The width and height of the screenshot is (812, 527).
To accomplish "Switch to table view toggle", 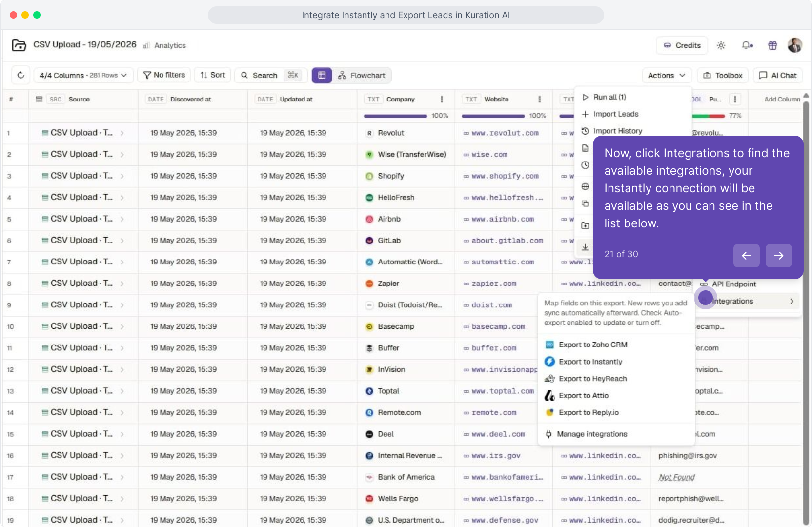I will pyautogui.click(x=322, y=75).
